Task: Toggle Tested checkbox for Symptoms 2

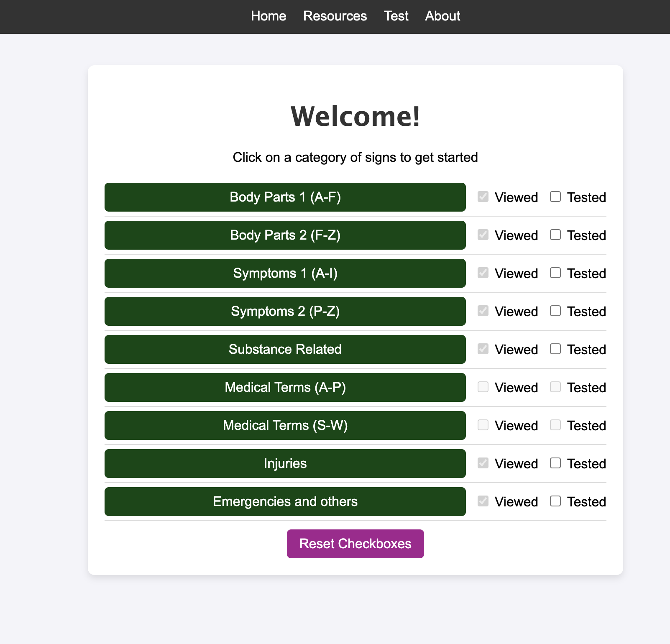Action: point(555,311)
